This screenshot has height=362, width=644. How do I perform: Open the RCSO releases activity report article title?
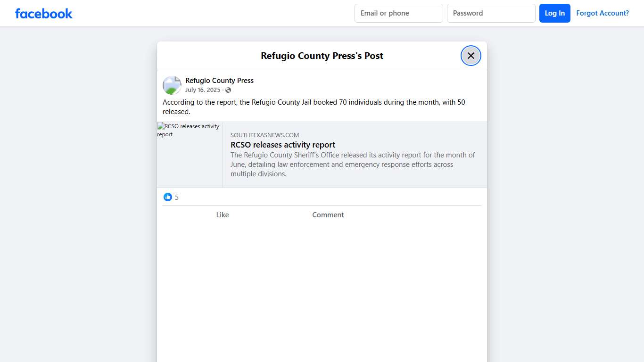click(283, 145)
